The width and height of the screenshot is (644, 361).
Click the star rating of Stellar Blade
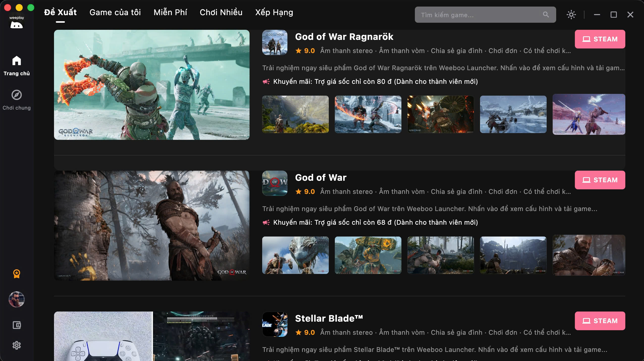305,332
